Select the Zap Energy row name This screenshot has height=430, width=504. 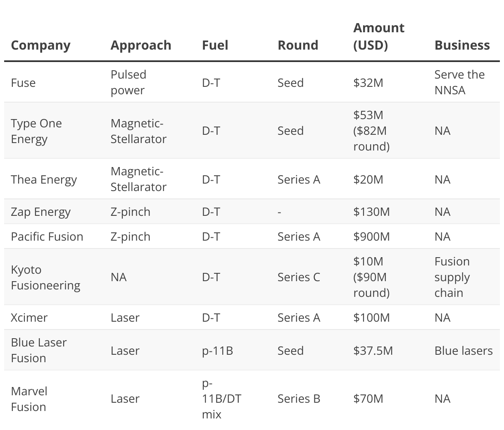click(40, 212)
